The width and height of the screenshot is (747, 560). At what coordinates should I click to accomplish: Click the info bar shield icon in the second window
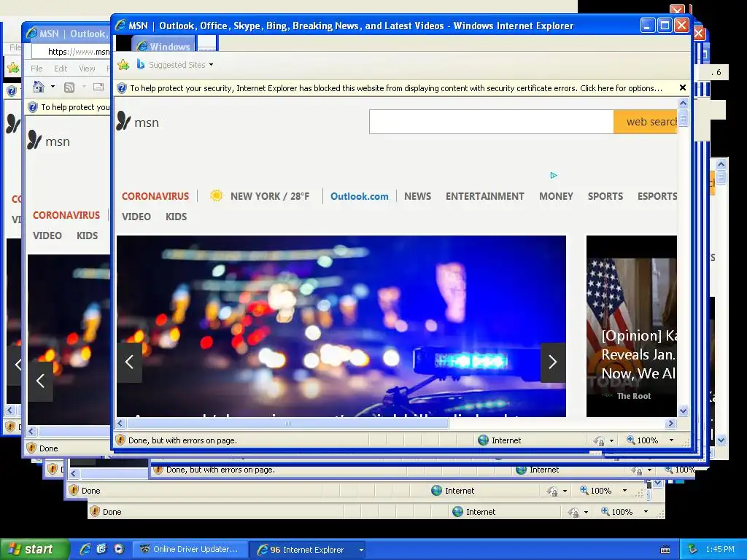(32, 107)
